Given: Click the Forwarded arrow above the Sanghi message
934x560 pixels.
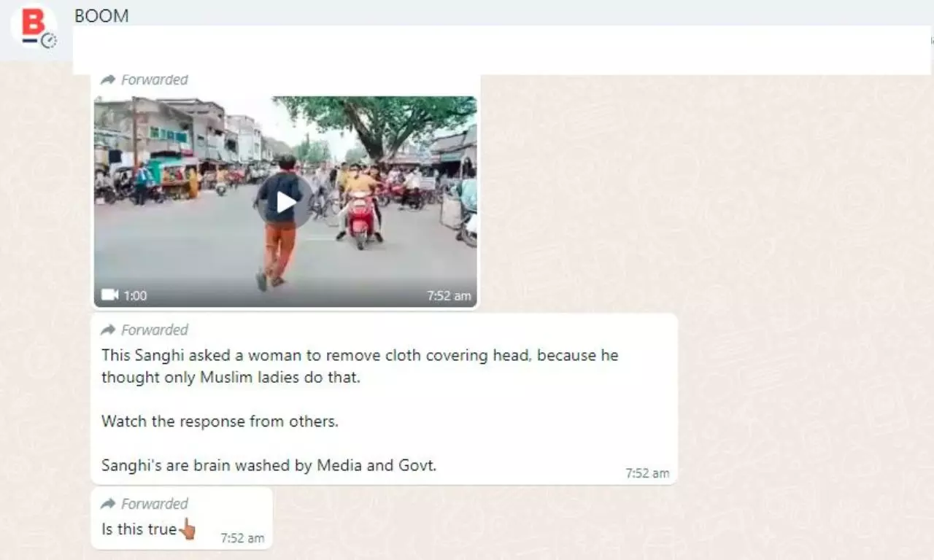Looking at the screenshot, I should 108,330.
